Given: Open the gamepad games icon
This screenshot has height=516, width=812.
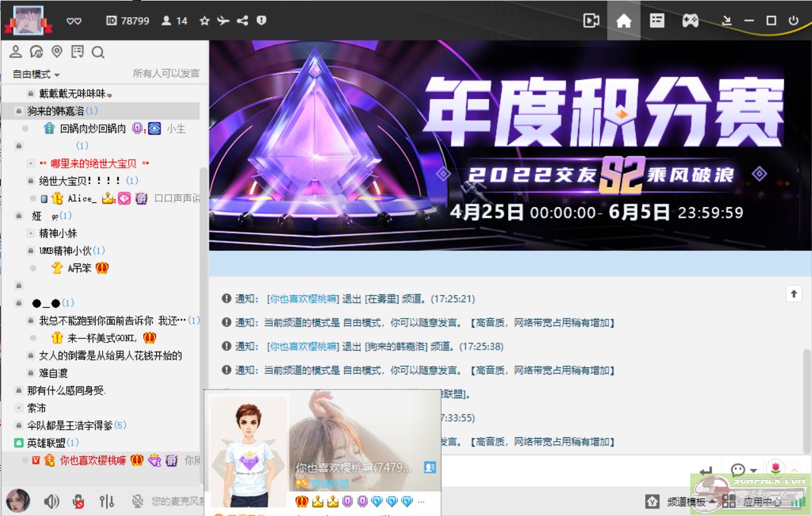Looking at the screenshot, I should tap(690, 21).
